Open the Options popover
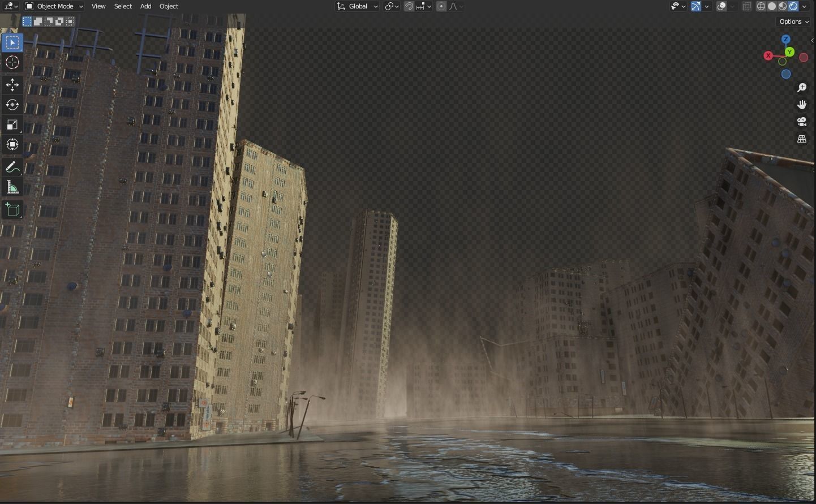This screenshot has width=816, height=504. pyautogui.click(x=793, y=21)
